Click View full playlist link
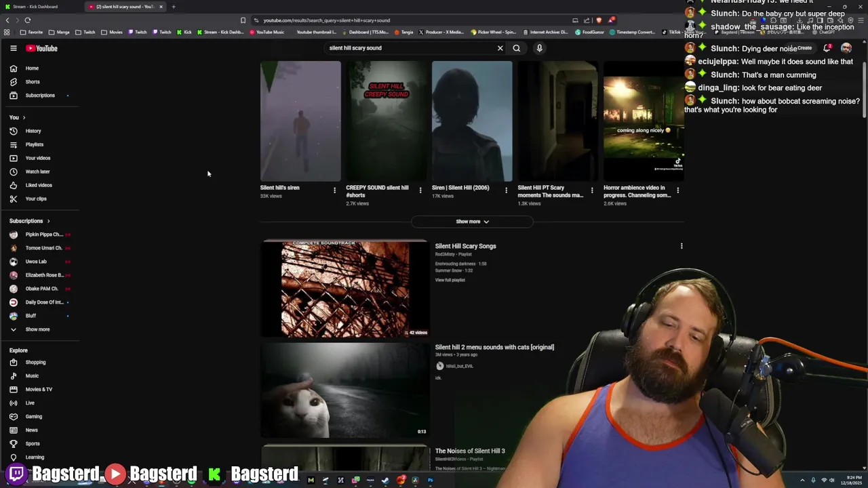 click(x=450, y=280)
